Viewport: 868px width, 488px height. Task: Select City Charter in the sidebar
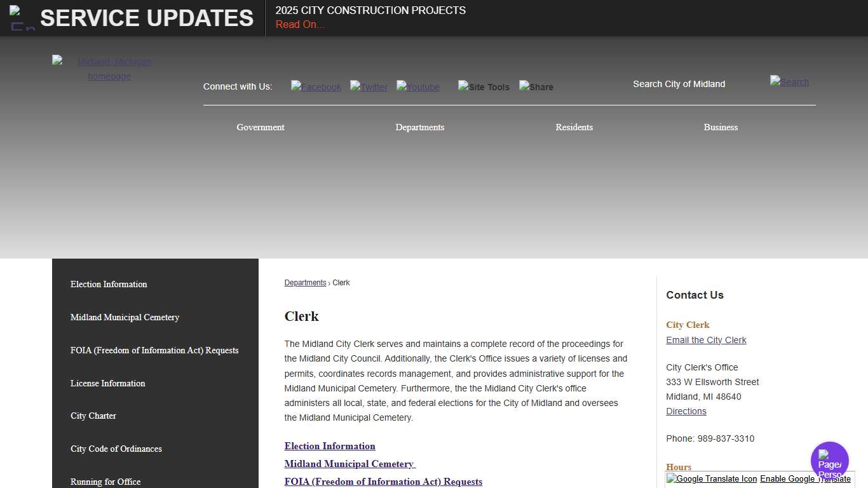[93, 416]
